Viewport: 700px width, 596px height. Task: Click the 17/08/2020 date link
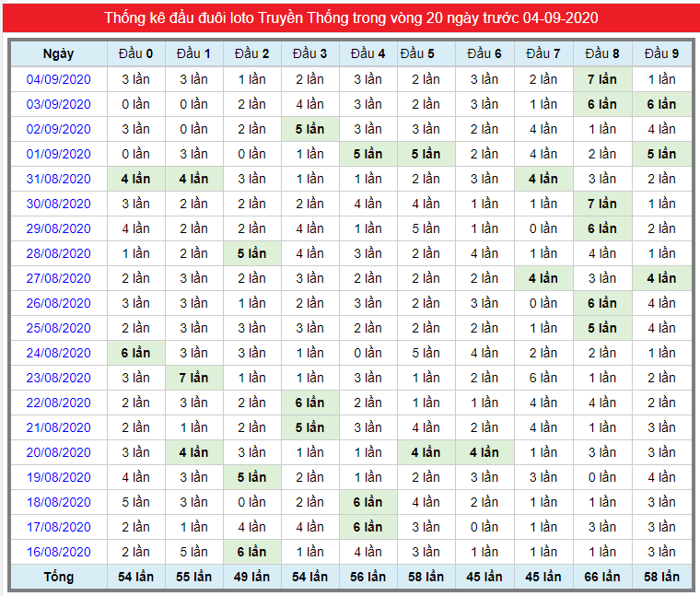point(58,527)
